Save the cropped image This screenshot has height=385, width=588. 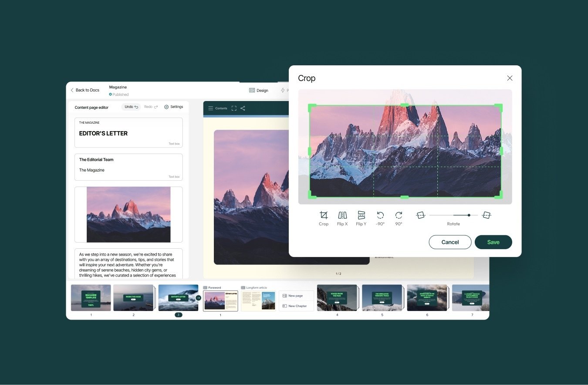pyautogui.click(x=493, y=242)
